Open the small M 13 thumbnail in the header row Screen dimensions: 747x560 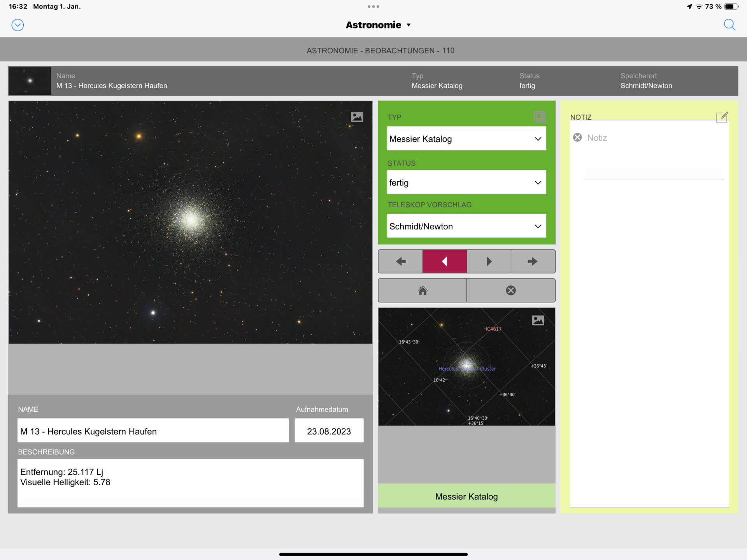coord(30,81)
